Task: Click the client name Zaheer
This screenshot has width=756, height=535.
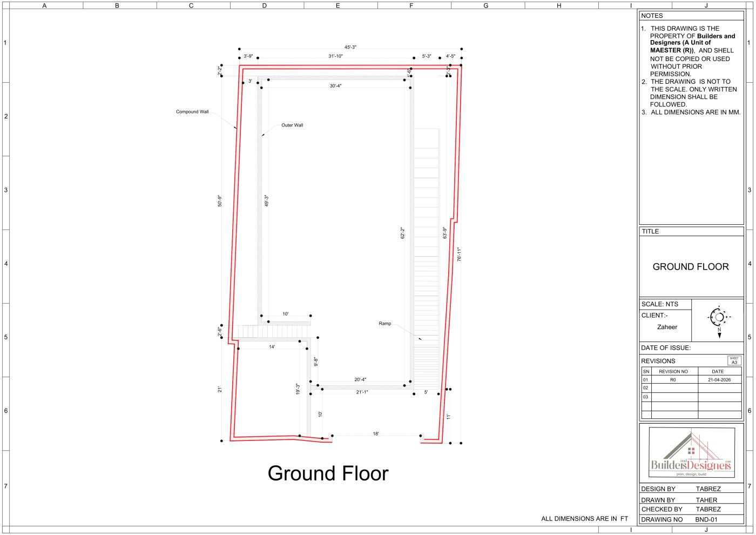Action: 667,327
